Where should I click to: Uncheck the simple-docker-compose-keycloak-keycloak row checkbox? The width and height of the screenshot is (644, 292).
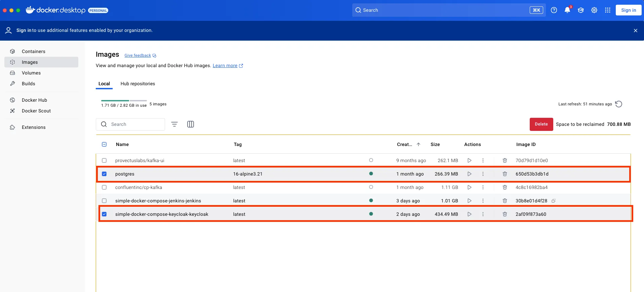[104, 214]
